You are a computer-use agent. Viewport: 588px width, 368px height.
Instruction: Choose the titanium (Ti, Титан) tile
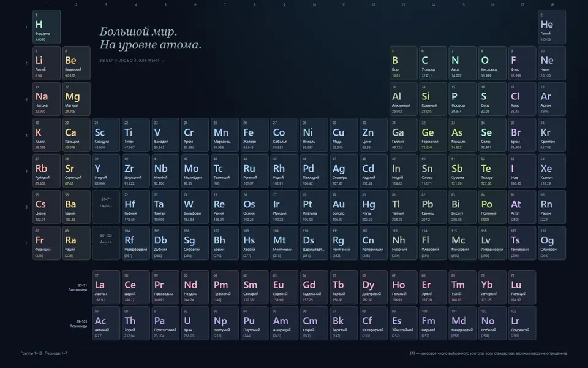coord(136,135)
